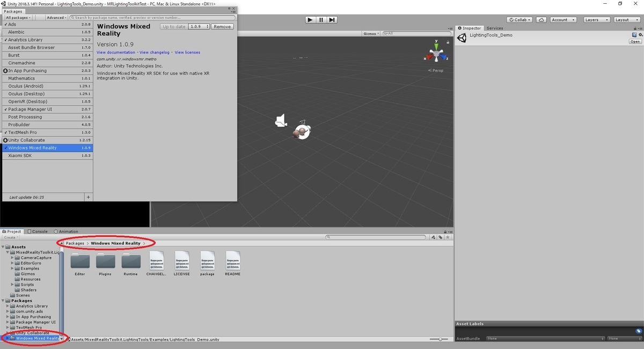Select the audio speaker gizmo in scene
The image size is (644, 349).
[x=281, y=121]
